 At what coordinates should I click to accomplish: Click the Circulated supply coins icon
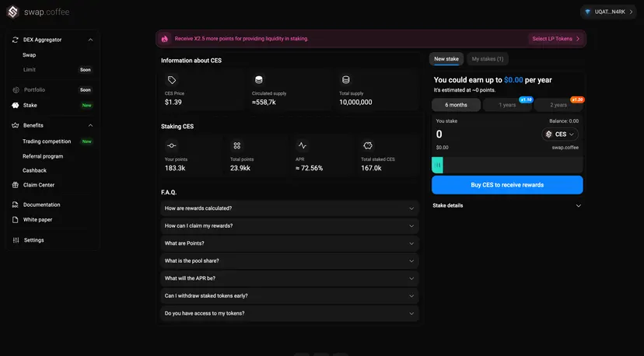click(259, 79)
